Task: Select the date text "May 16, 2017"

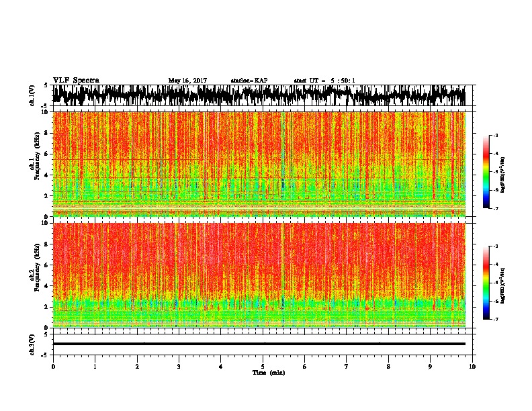Action: tap(187, 81)
